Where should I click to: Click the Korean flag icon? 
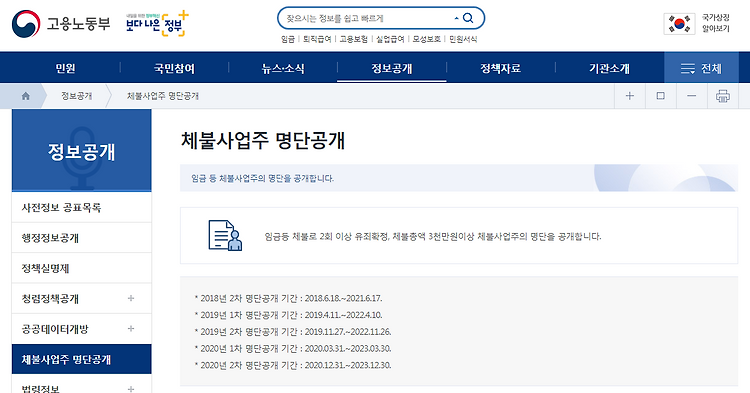pyautogui.click(x=679, y=23)
